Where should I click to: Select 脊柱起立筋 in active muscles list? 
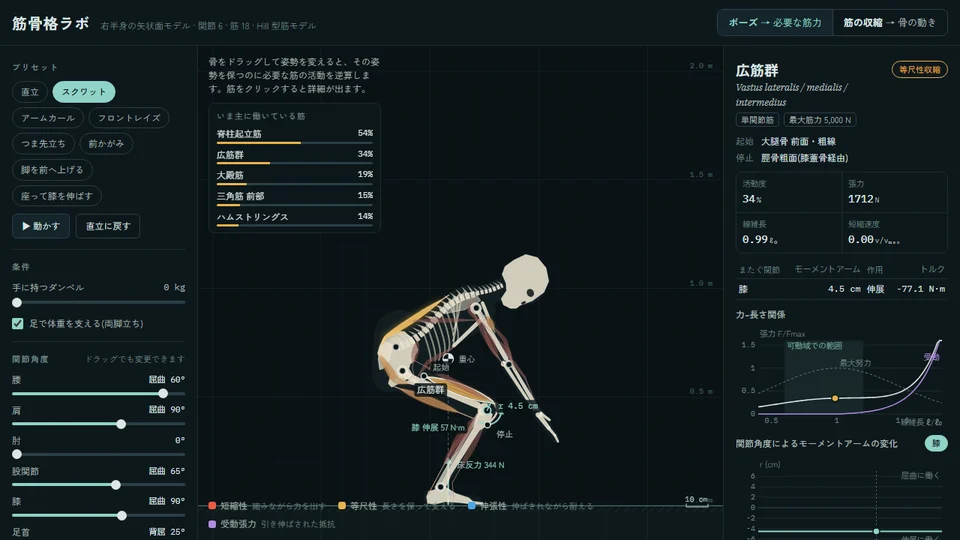294,135
